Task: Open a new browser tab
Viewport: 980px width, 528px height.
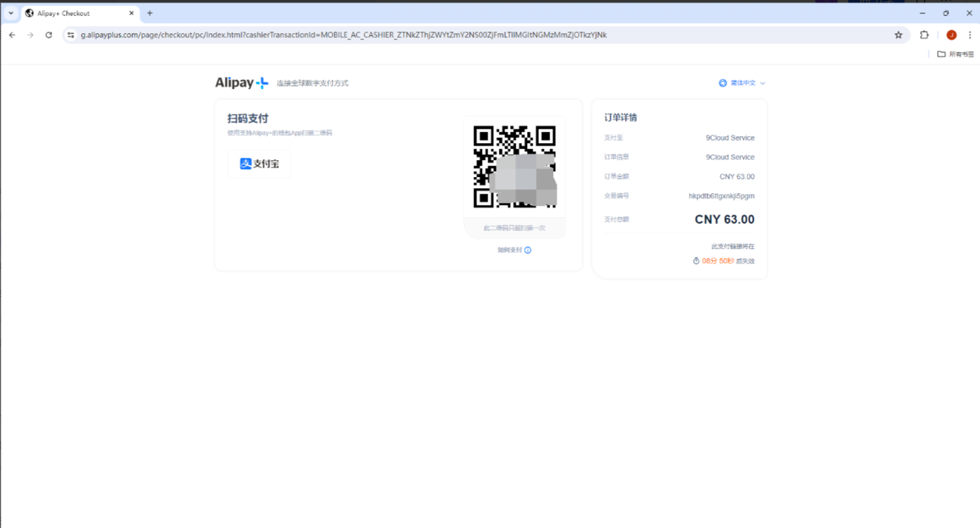Action: (149, 13)
